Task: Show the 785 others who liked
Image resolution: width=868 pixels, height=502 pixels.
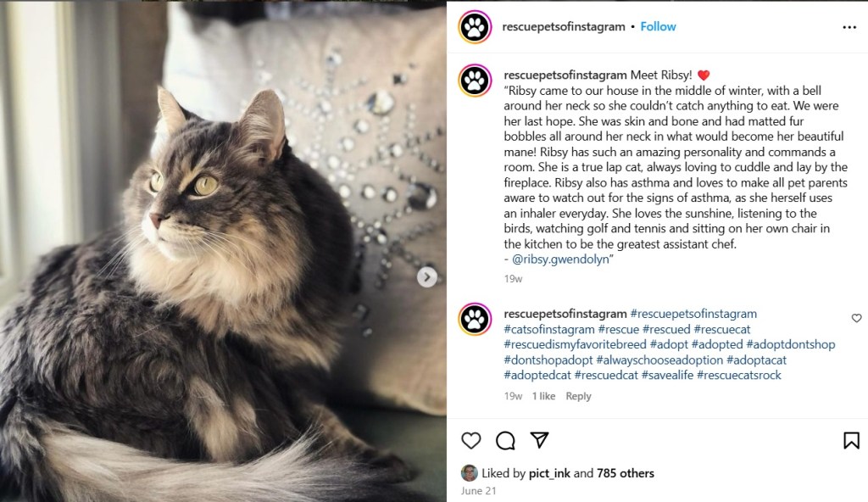Action: coord(626,473)
